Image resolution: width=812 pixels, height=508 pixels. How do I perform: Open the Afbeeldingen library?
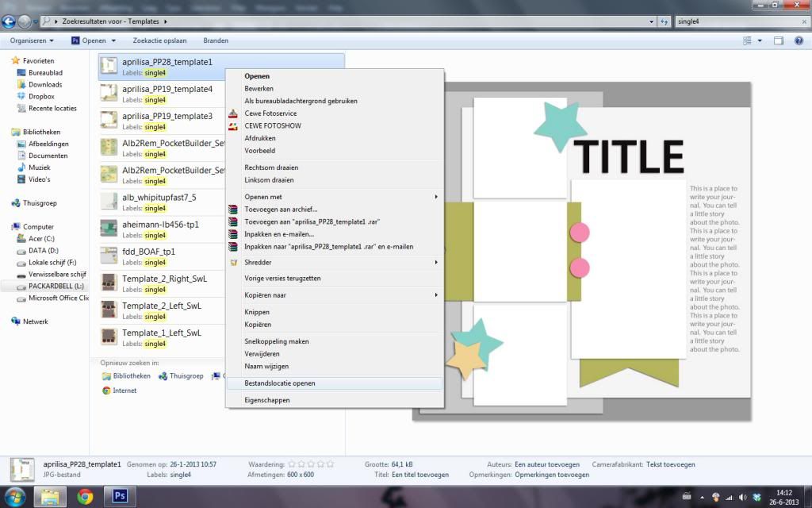pyautogui.click(x=48, y=144)
